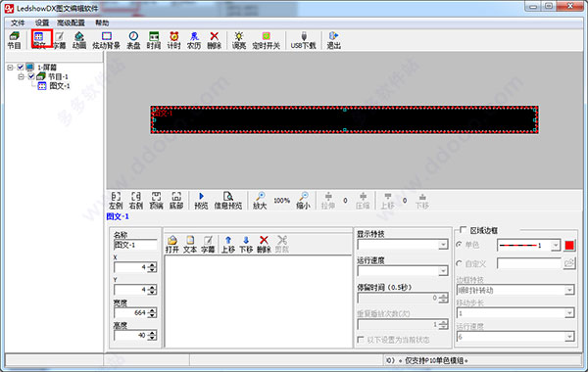Toggle the 区域边框 checkbox

(464, 230)
